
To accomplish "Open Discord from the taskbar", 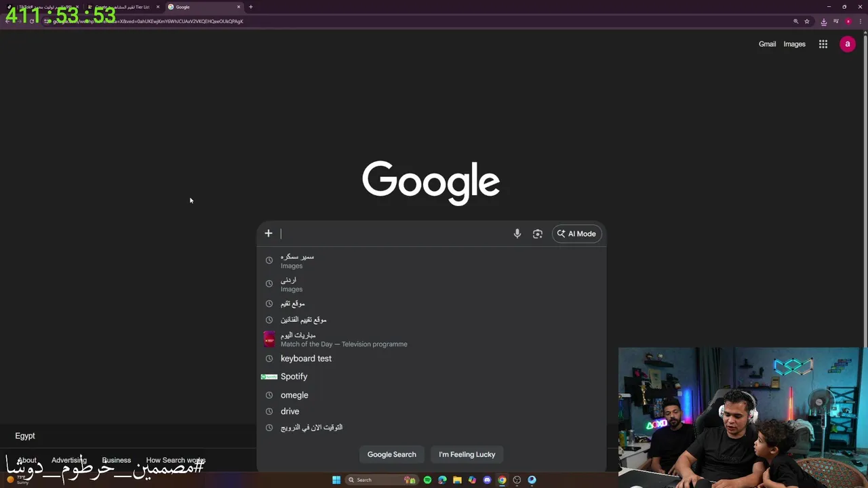I will coord(487,480).
